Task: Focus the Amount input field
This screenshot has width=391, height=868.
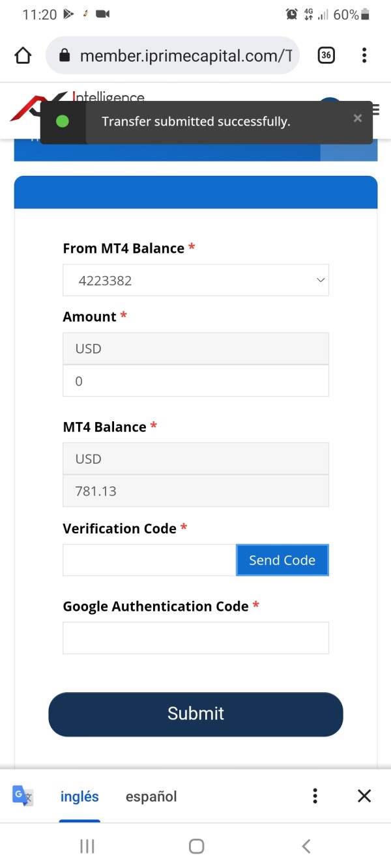Action: pos(195,381)
